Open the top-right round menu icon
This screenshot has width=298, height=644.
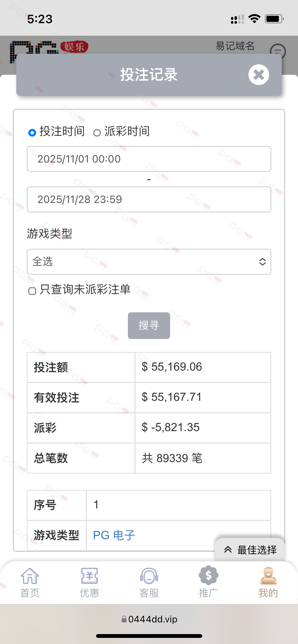pyautogui.click(x=278, y=52)
